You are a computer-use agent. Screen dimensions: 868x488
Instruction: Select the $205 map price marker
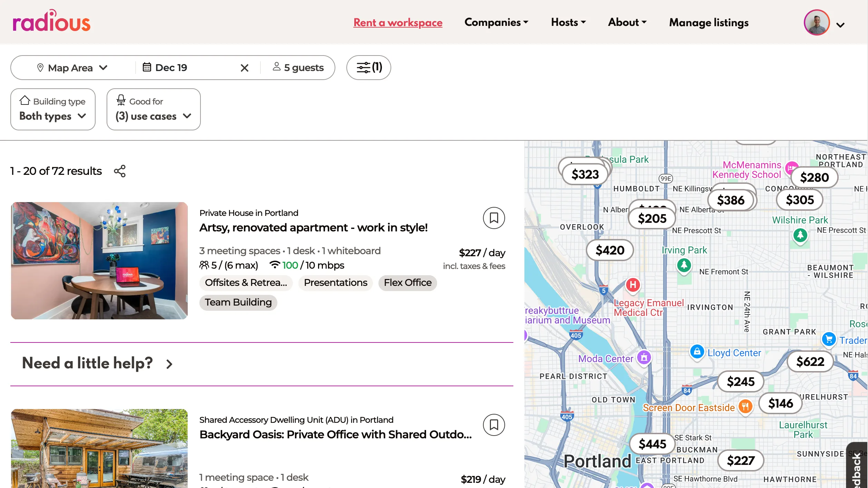pyautogui.click(x=652, y=218)
